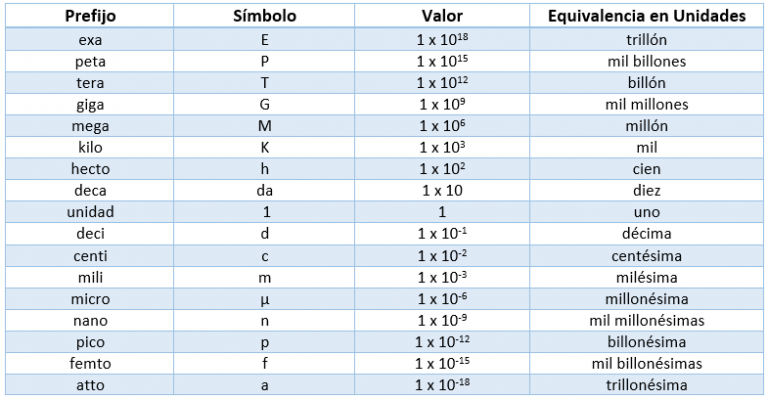The height and width of the screenshot is (400, 768).
Task: Click the "da" symbol cell
Action: [x=265, y=191]
